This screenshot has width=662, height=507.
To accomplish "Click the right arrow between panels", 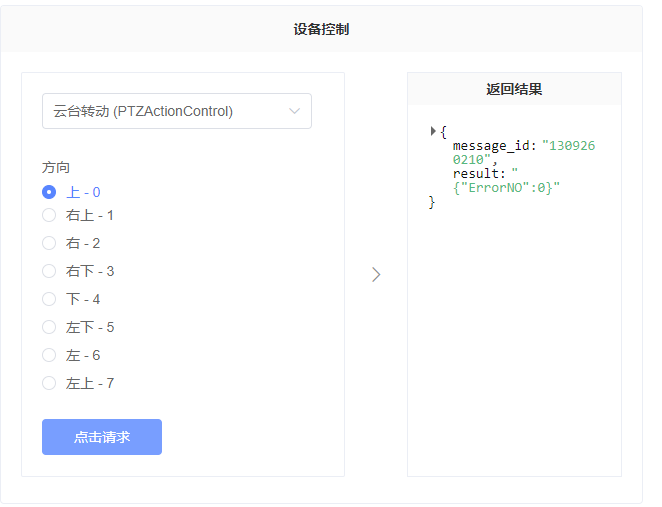I will click(x=376, y=274).
